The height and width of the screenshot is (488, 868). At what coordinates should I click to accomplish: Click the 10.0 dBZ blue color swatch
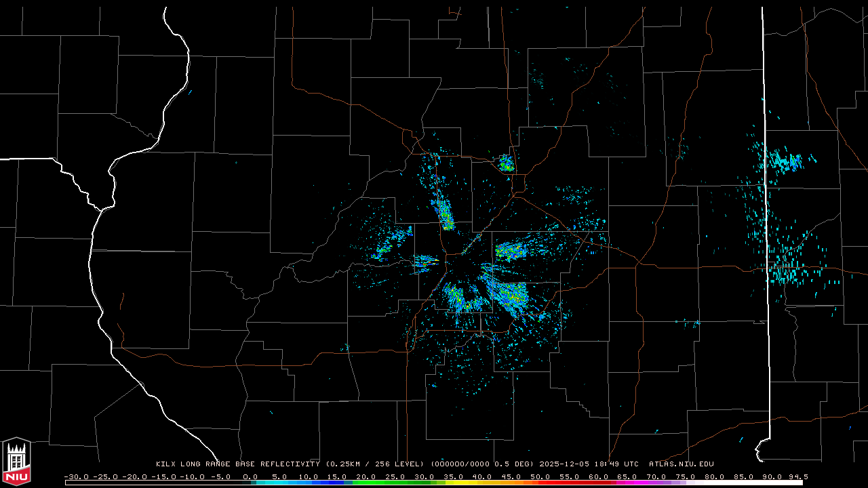coord(309,483)
